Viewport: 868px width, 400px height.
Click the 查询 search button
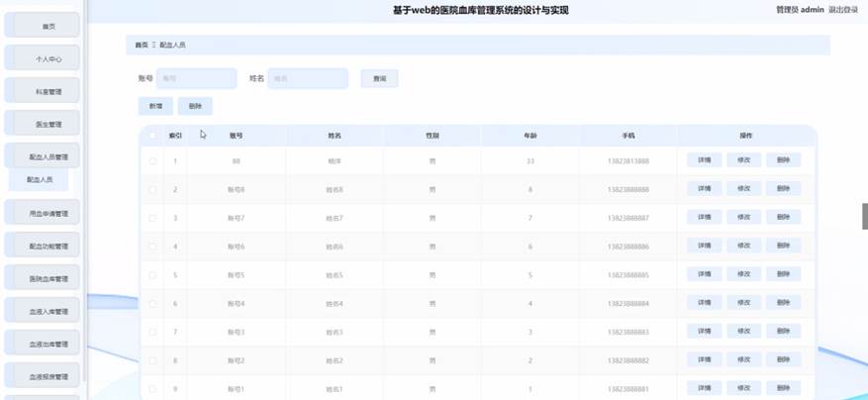pyautogui.click(x=379, y=78)
